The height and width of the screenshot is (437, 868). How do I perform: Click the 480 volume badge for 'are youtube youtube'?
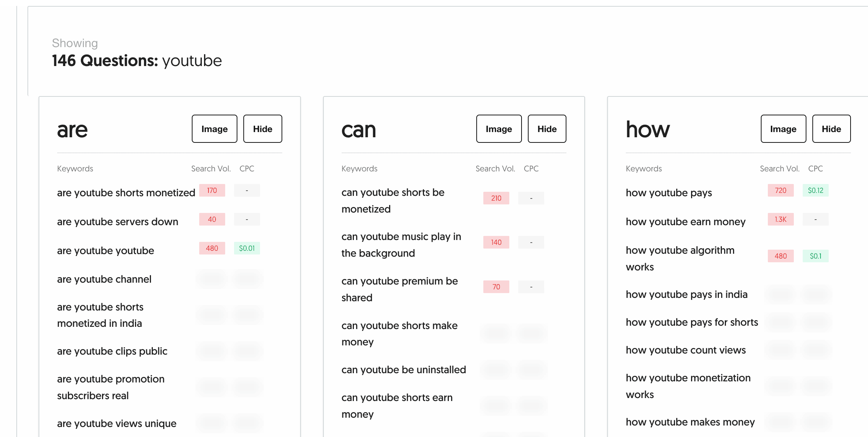(212, 248)
